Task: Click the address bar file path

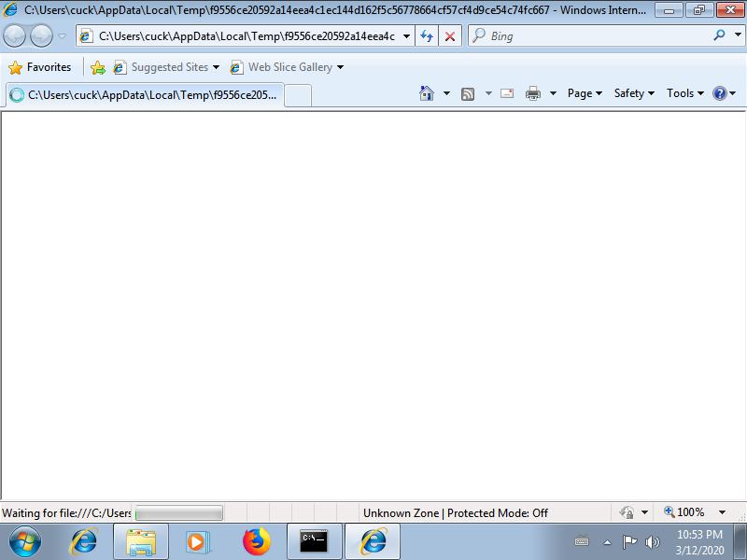Action: click(x=247, y=36)
